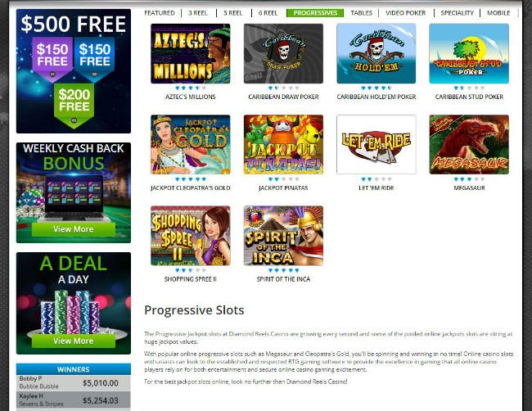Screen dimensions: 532x411
Task: Click the Megasaur title link
Action: pyautogui.click(x=469, y=188)
